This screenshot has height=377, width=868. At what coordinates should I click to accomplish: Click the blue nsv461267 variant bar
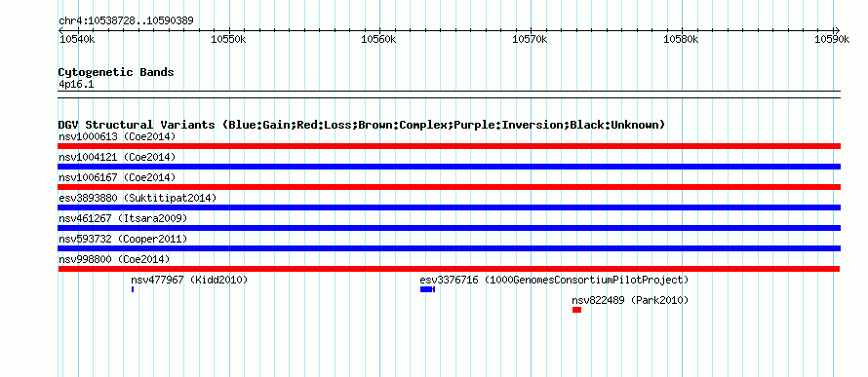click(x=449, y=228)
